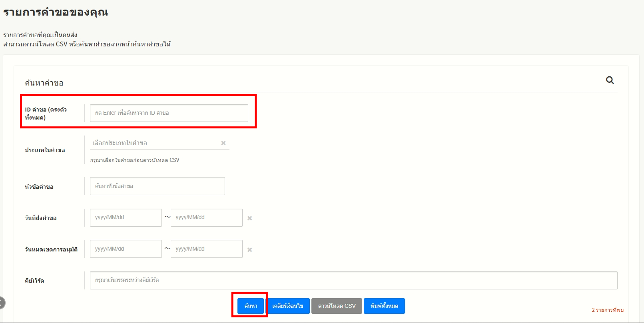The width and height of the screenshot is (644, 323).
Task: Open the เลือกประเภทใบคำขอ dropdown
Action: click(x=155, y=143)
